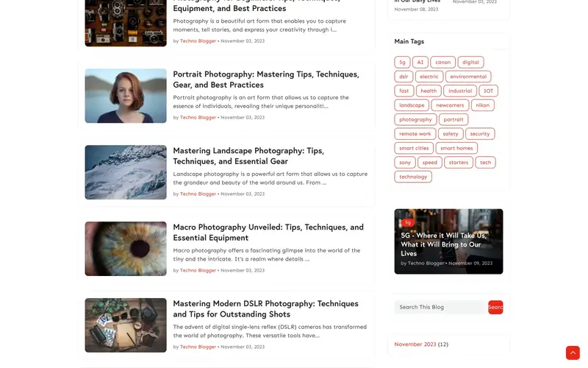
Task: Open the fast tag
Action: coord(404,91)
